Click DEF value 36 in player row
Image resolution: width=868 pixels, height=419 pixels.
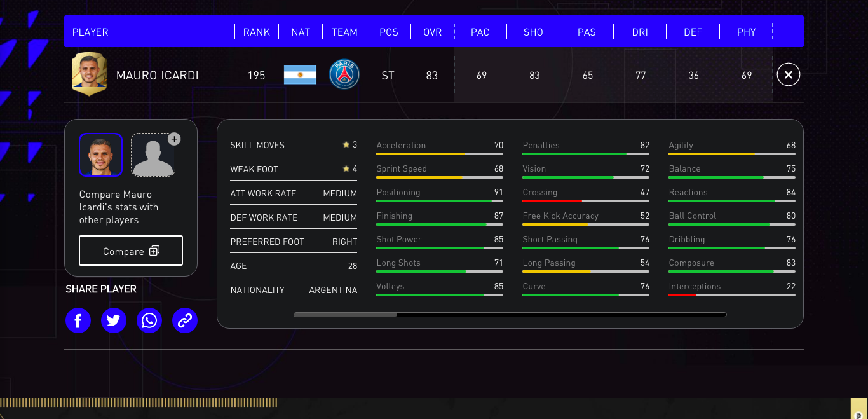(693, 75)
